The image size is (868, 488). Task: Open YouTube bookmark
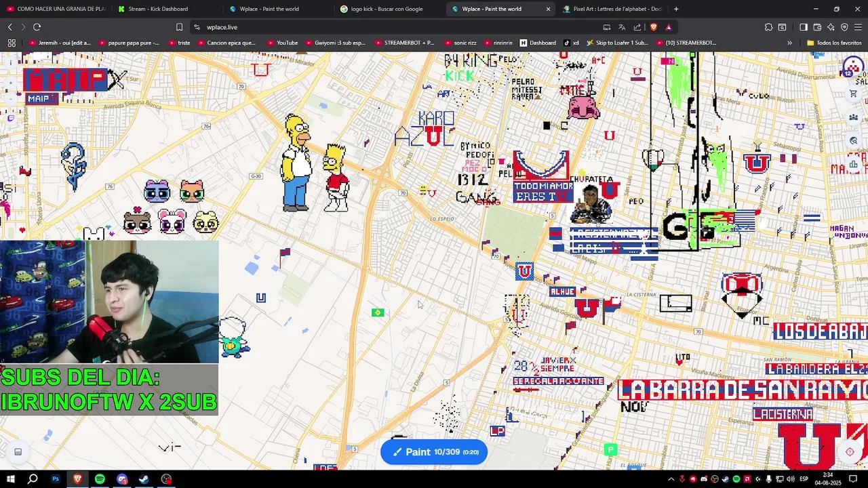coord(283,43)
